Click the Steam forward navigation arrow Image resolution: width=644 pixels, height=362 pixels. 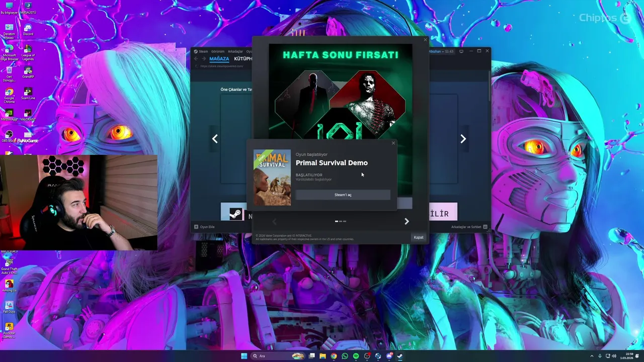pos(203,59)
